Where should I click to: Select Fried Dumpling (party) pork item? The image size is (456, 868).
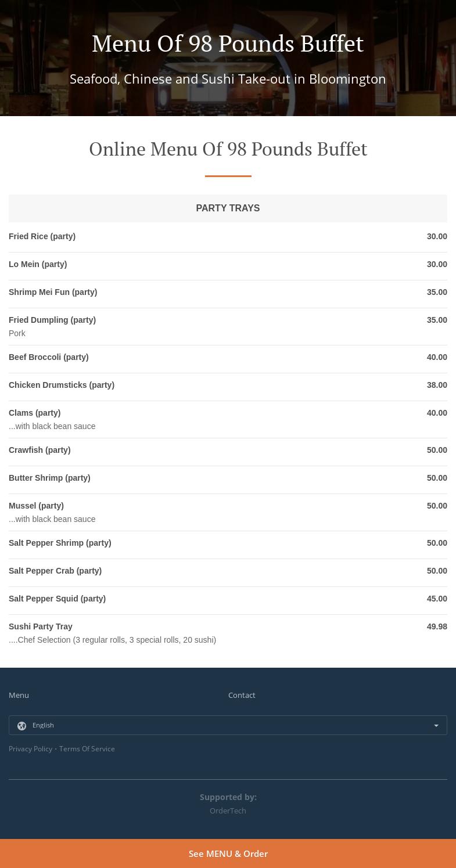(x=52, y=320)
